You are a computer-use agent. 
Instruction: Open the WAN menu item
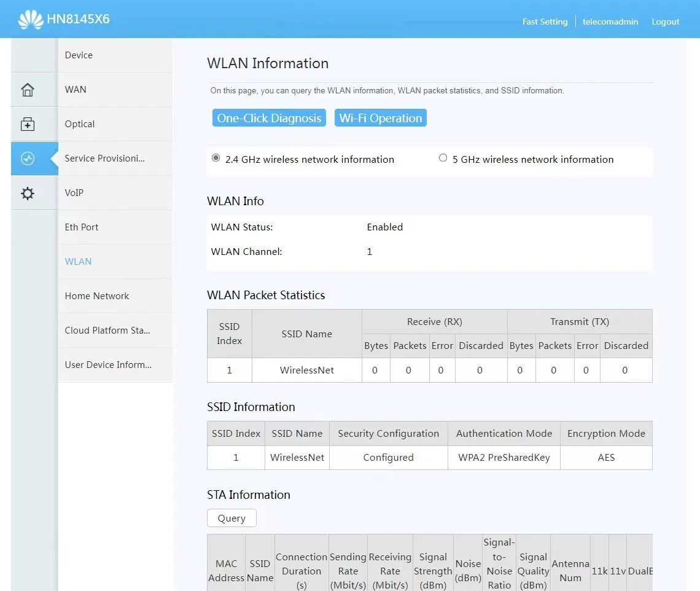coord(76,90)
